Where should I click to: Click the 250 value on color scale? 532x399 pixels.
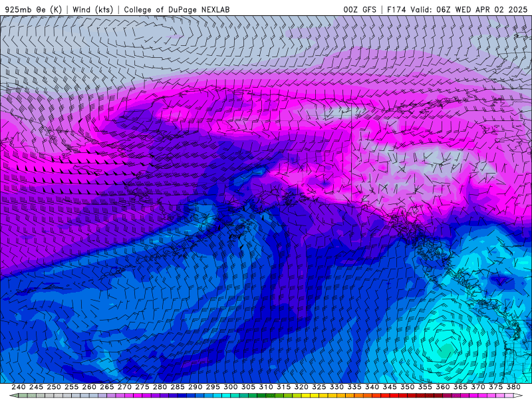point(54,387)
